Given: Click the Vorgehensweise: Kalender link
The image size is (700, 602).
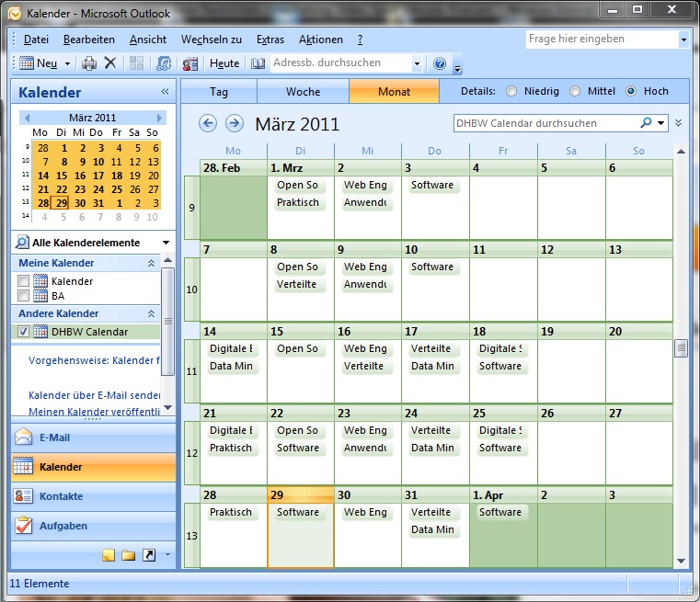Looking at the screenshot, I should (94, 360).
